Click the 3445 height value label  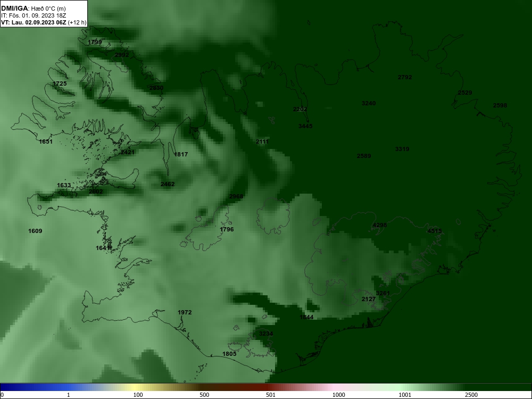point(305,126)
